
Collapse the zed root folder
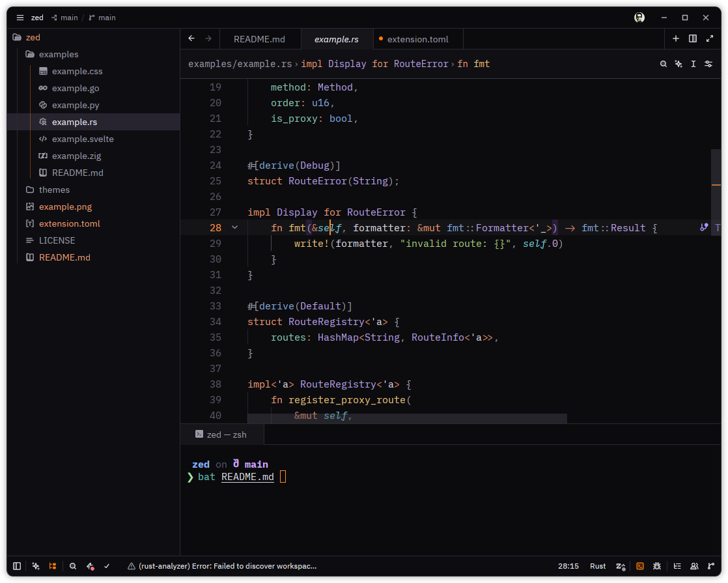(93, 37)
